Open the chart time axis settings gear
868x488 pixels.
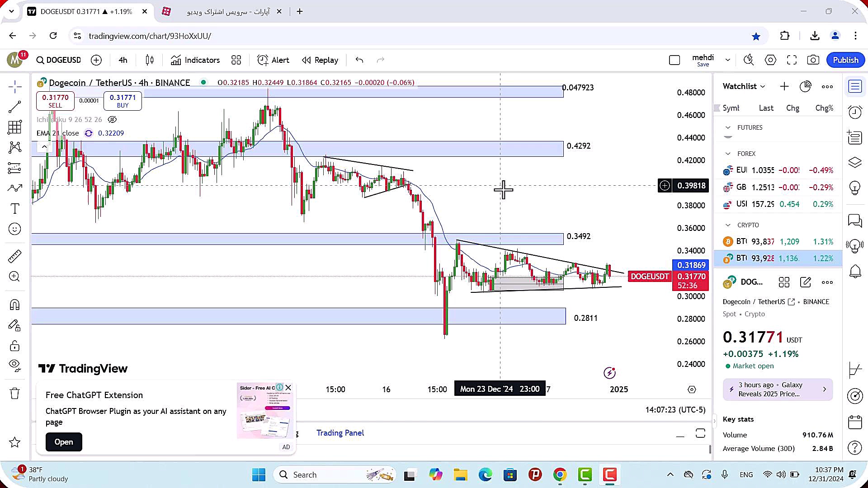click(x=692, y=389)
